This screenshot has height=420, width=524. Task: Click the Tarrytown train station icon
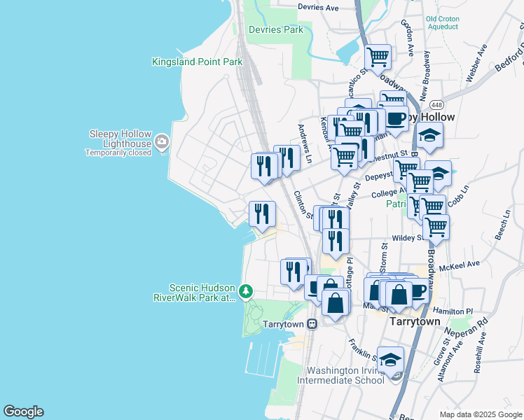tap(312, 323)
